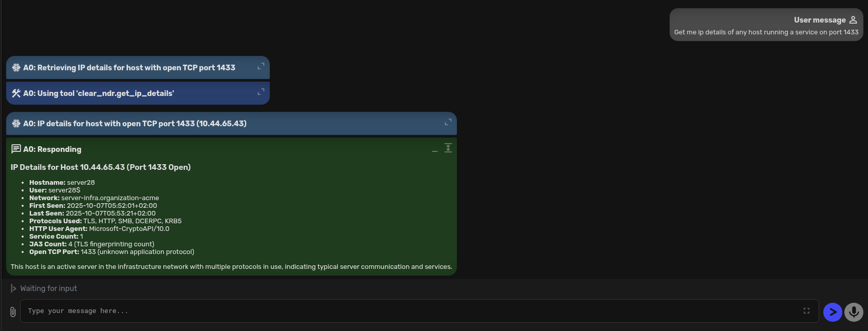Click brain icon on 'IP details for host' step
Image resolution: width=868 pixels, height=331 pixels.
point(16,124)
